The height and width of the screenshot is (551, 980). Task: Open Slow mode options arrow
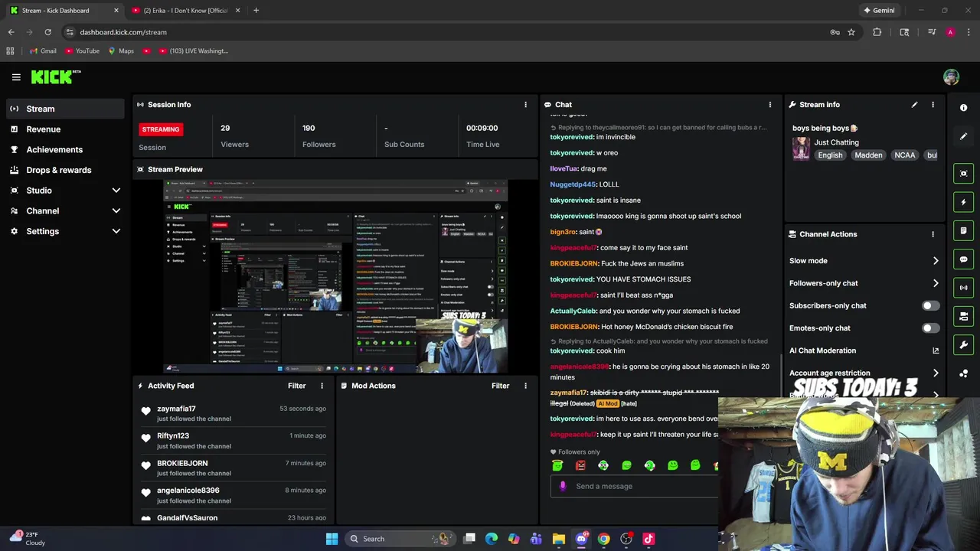pos(936,261)
